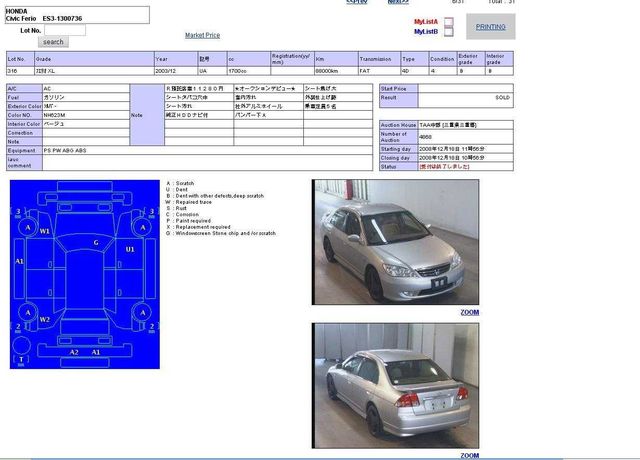640x460 pixels.
Task: Open the front view car photo
Action: tap(395, 242)
